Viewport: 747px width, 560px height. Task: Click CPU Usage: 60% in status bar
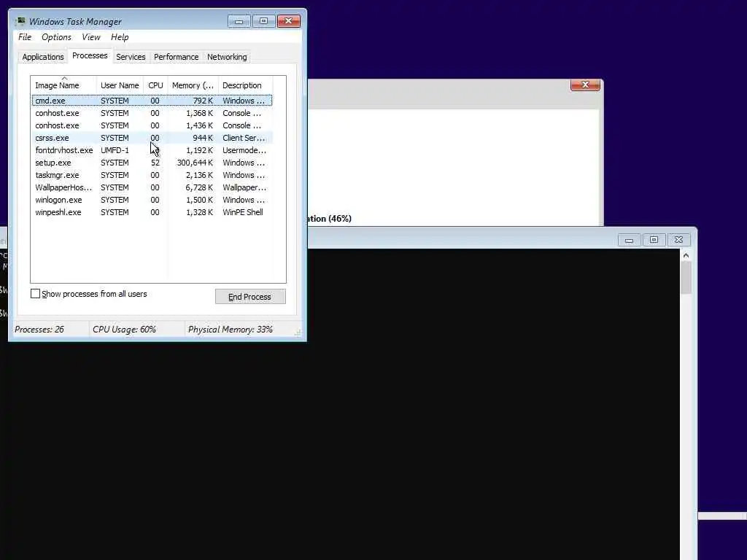(124, 330)
